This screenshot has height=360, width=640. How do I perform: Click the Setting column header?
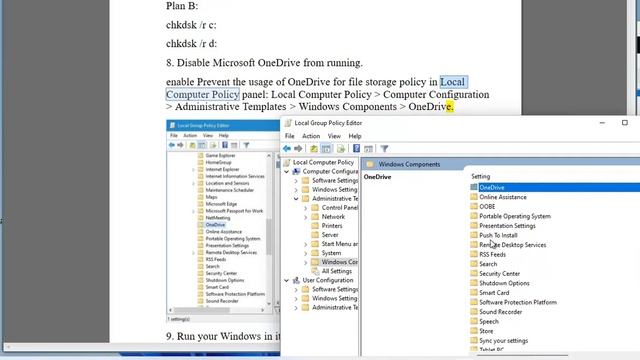tap(480, 176)
